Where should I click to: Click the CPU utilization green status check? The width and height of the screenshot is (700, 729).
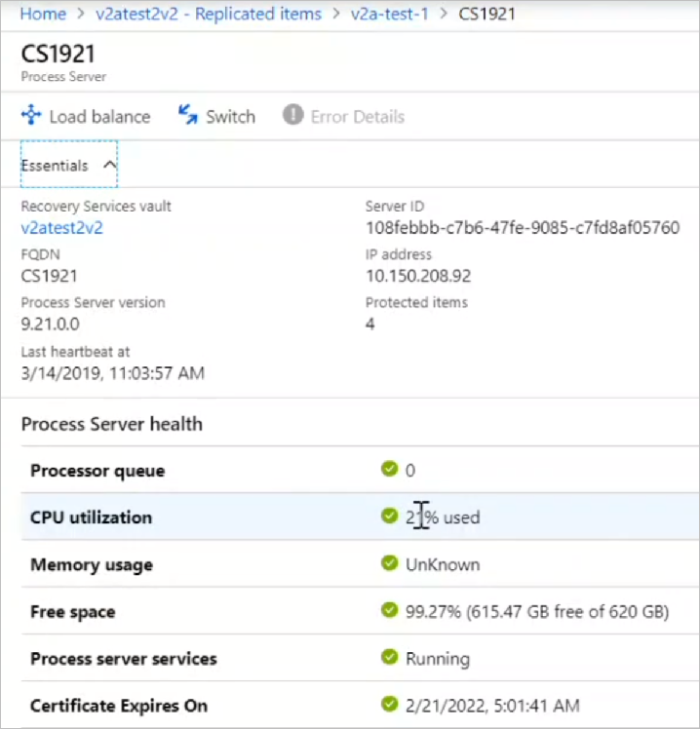tap(389, 516)
